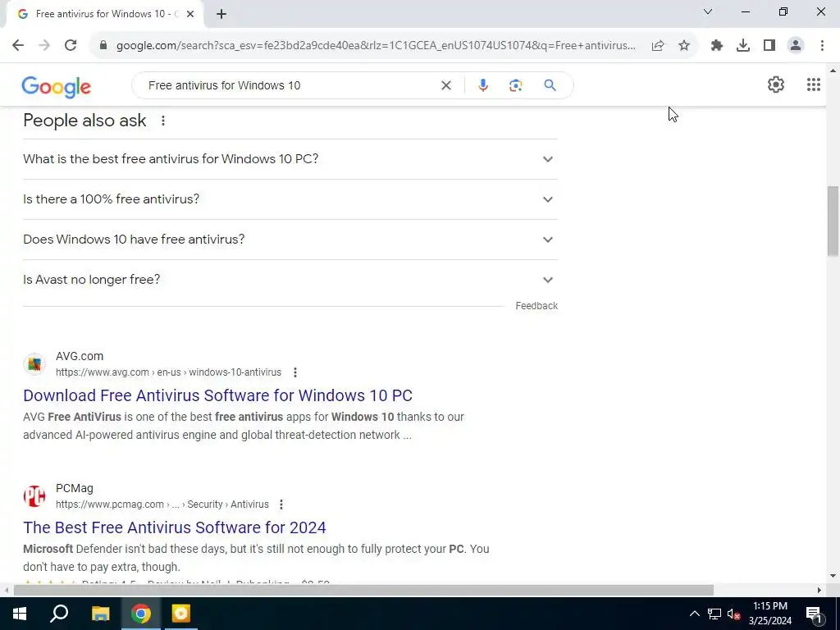Go back to previous page
Viewport: 840px width, 630px height.
click(x=18, y=46)
